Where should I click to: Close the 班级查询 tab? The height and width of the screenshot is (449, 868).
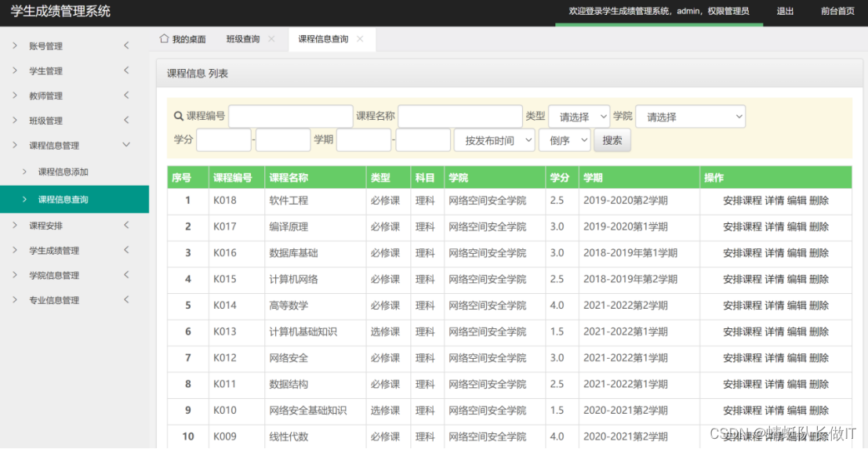click(271, 38)
